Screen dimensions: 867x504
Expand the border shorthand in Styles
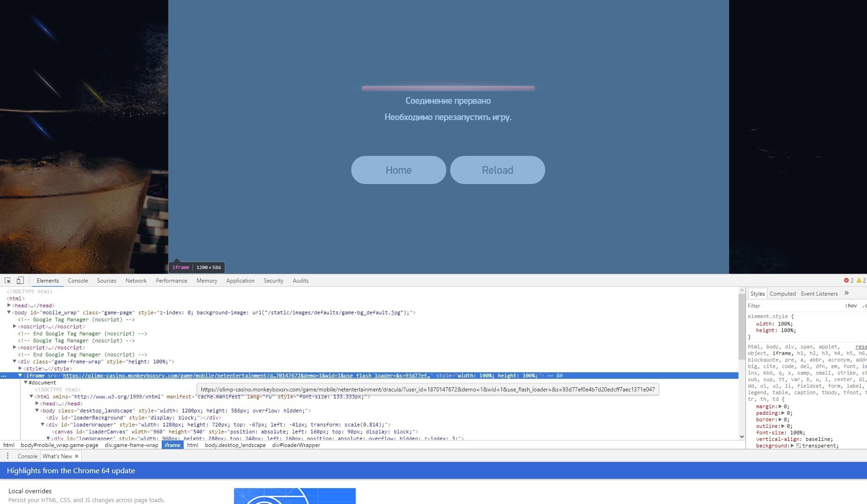pyautogui.click(x=780, y=419)
